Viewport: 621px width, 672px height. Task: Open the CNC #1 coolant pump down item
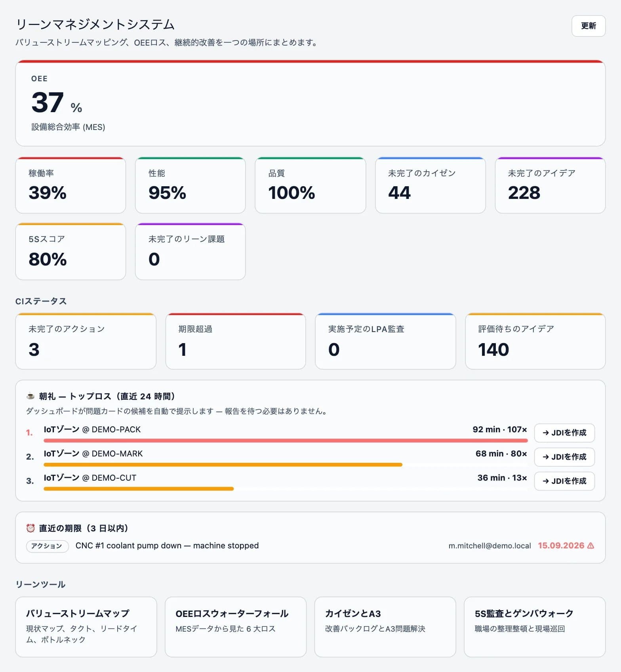coord(167,546)
